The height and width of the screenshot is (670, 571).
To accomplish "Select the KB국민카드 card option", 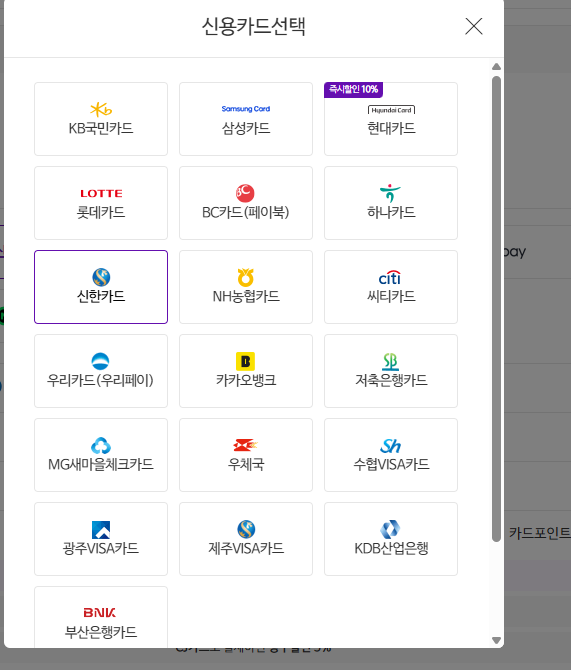I will [x=101, y=119].
